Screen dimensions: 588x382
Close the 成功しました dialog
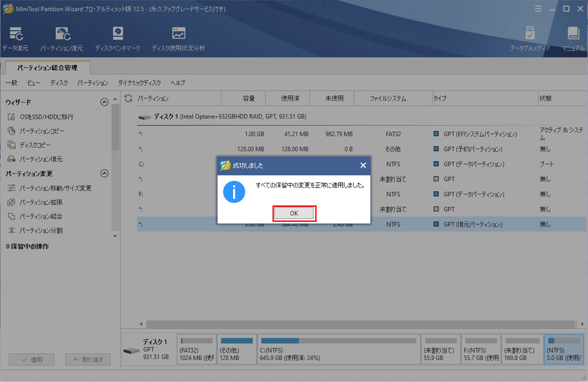(363, 165)
